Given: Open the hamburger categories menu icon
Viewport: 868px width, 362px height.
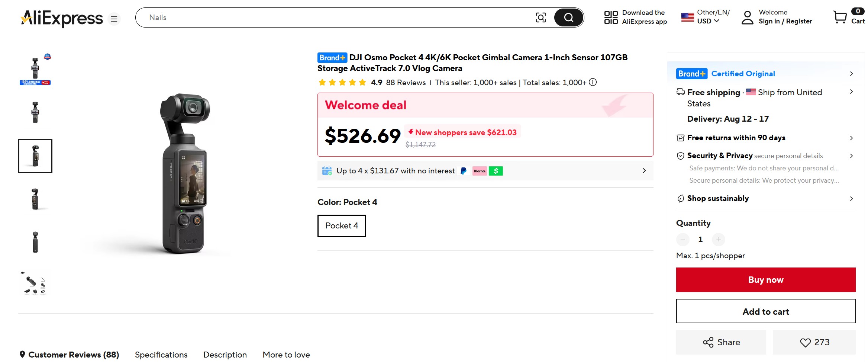Looking at the screenshot, I should 114,19.
